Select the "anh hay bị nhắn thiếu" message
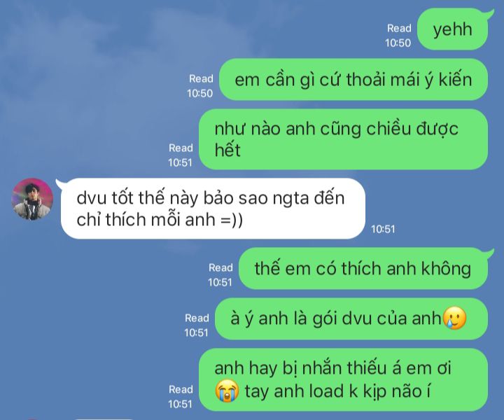The height and width of the screenshot is (420, 504). 343,380
